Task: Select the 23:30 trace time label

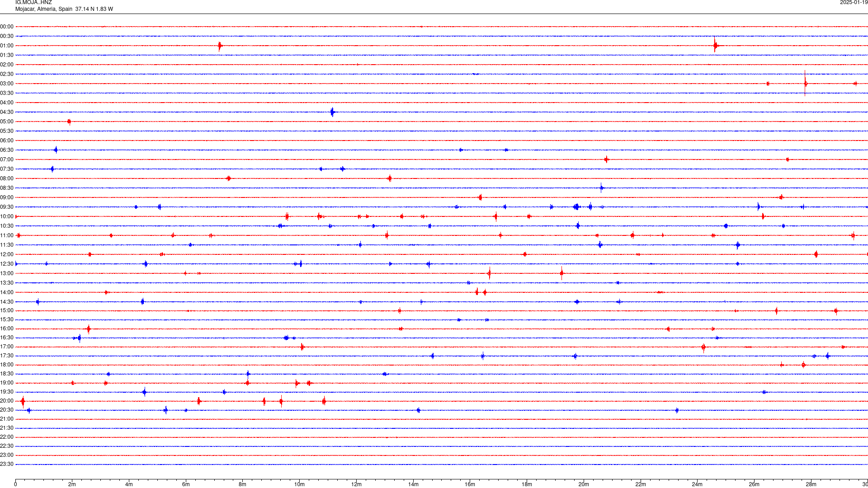Action: click(7, 464)
